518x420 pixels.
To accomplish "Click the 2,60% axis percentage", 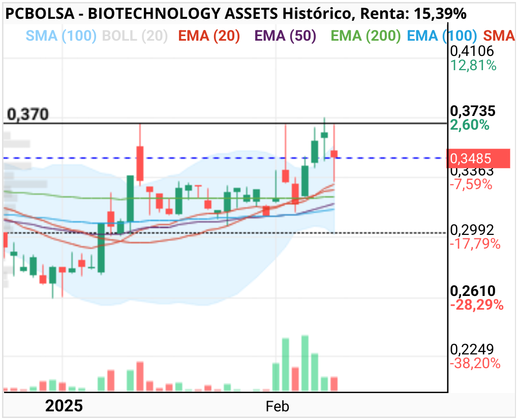I will coord(469,125).
